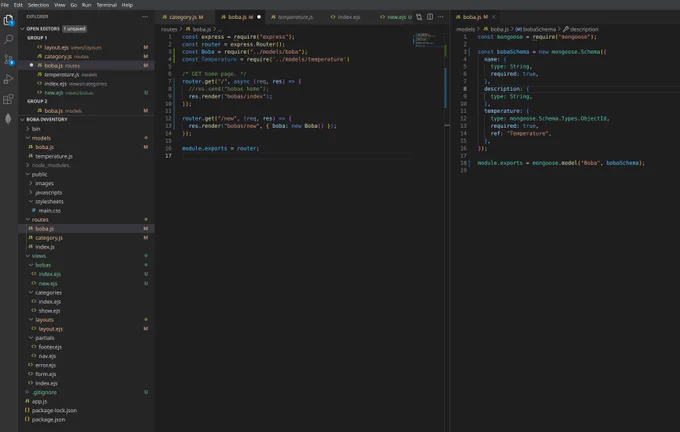The height and width of the screenshot is (432, 680).
Task: Open the MongoDB leaf icon view
Action: click(x=9, y=118)
